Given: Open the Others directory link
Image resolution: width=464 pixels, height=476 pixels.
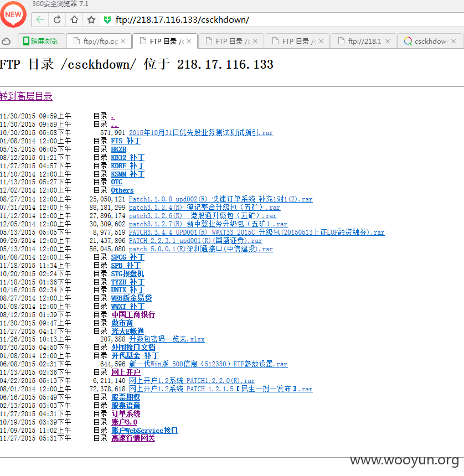Looking at the screenshot, I should coord(122,190).
